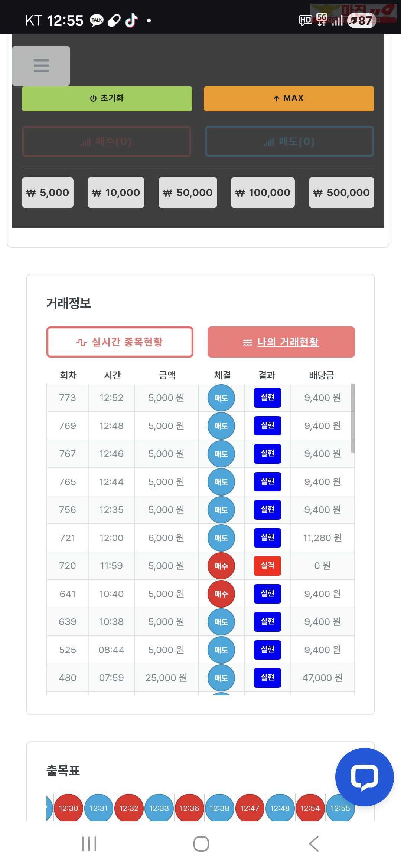This screenshot has width=401, height=868.
Task: Select the 매도(0) sell option
Action: click(289, 141)
